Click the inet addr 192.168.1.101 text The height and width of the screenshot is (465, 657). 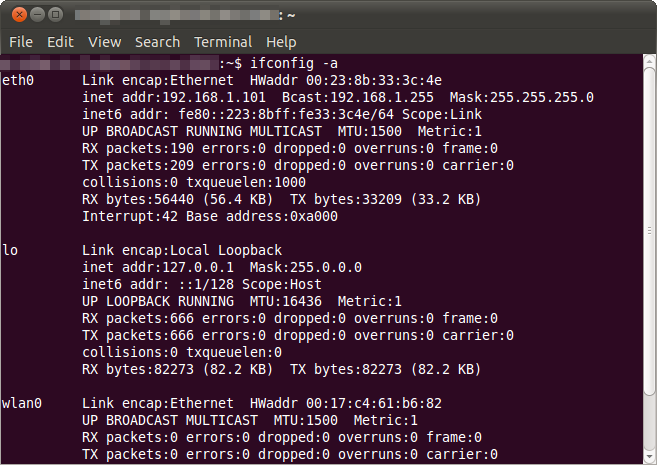click(x=174, y=97)
